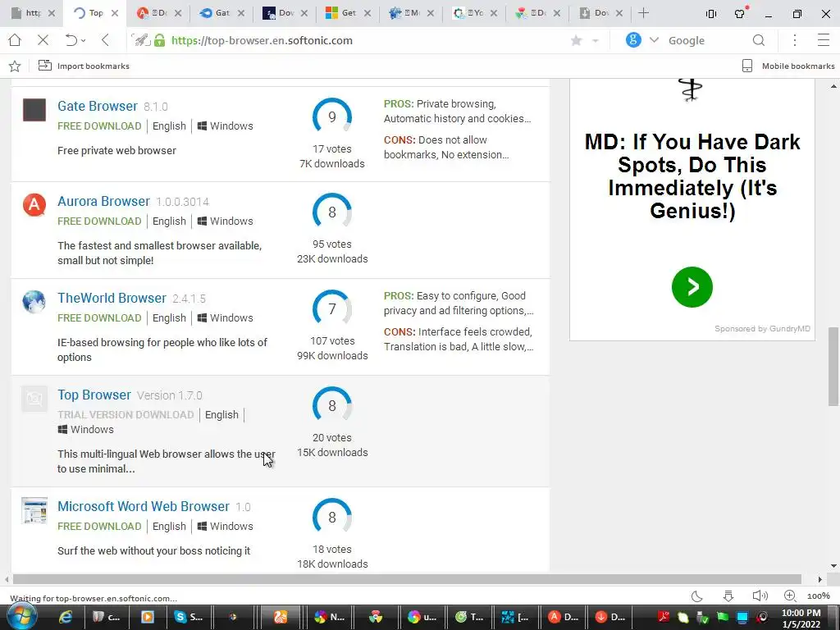Click the horizontal scrollbar thumb
Viewport: 840px width, 630px height.
pos(407,579)
